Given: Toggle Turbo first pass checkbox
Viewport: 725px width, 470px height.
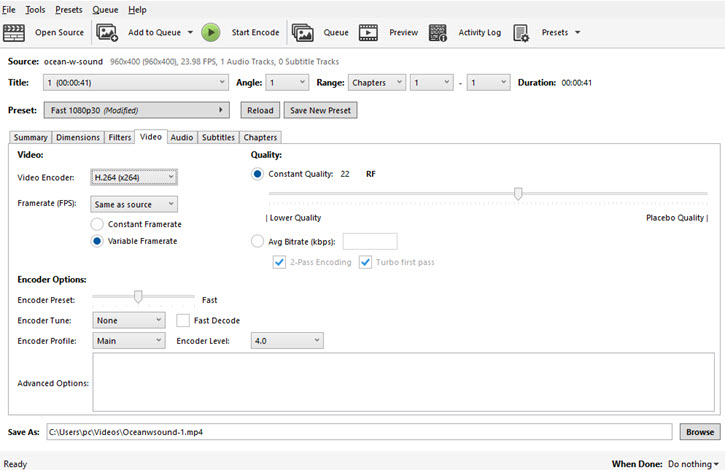Looking at the screenshot, I should tap(365, 262).
